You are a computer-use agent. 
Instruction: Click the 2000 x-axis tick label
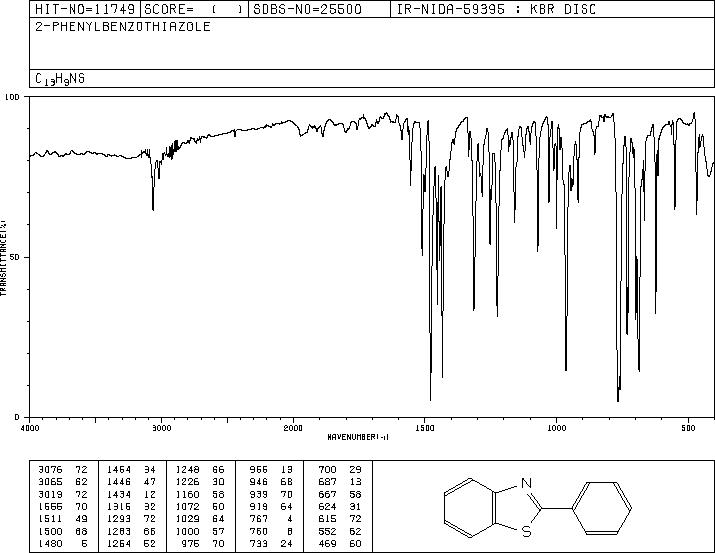[x=293, y=428]
